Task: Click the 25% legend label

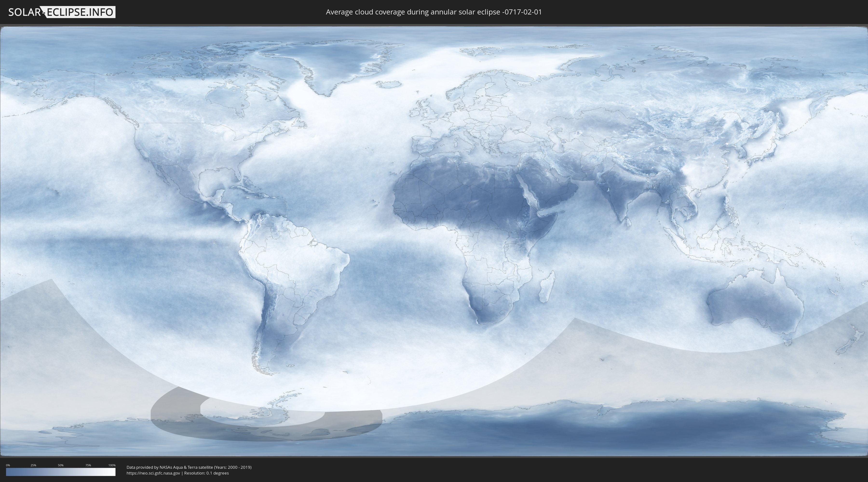Action: coord(33,465)
